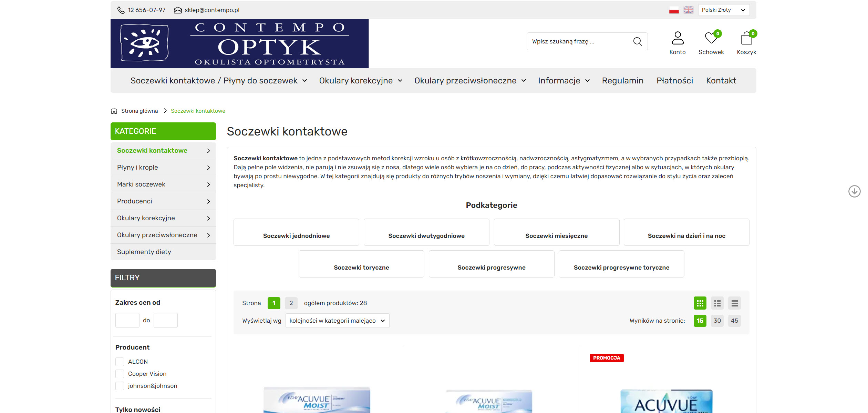Expand the Producenci sidebar chevron
The image size is (868, 413).
point(208,201)
